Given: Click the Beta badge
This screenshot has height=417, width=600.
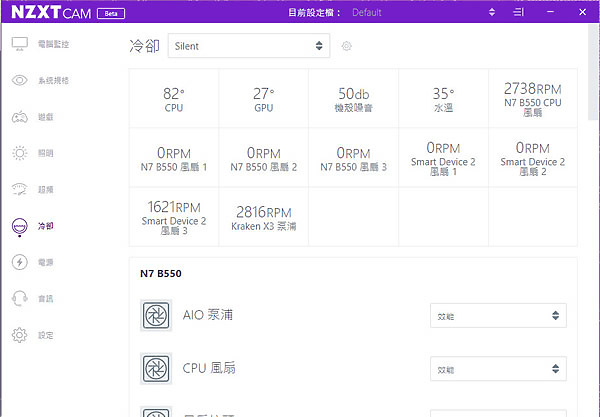Looking at the screenshot, I should coord(111,14).
